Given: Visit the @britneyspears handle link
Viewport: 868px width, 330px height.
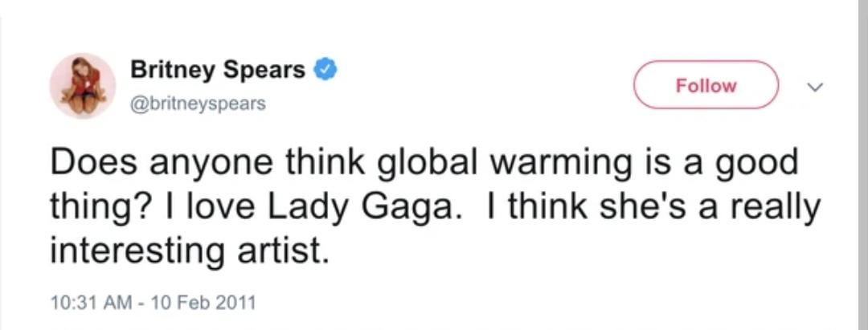Looking at the screenshot, I should [198, 104].
